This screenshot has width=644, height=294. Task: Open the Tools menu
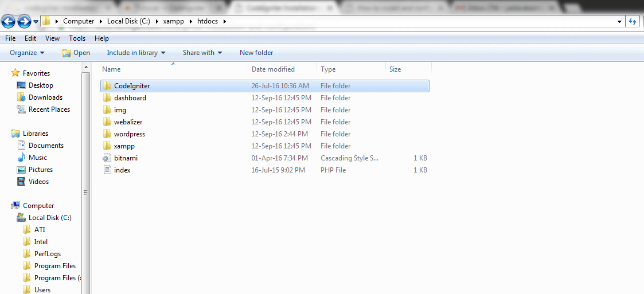point(77,38)
